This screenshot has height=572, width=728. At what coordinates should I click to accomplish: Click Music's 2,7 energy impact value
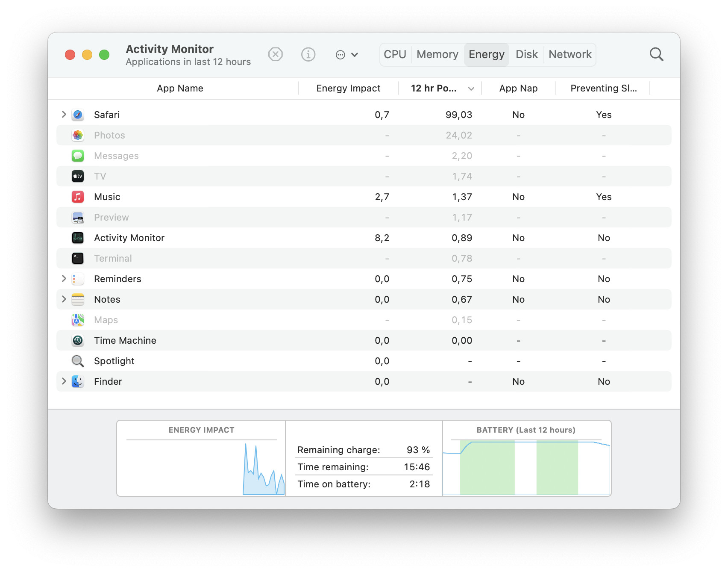point(382,197)
